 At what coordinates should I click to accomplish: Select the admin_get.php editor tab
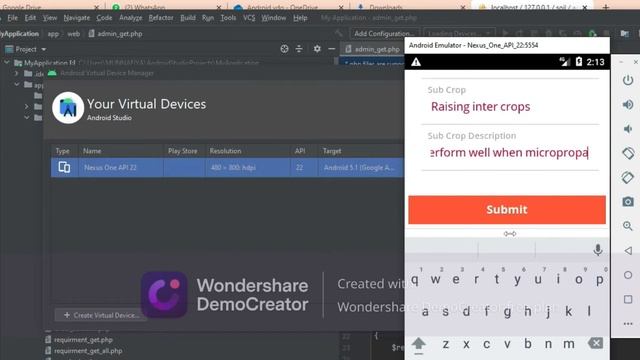(372, 49)
